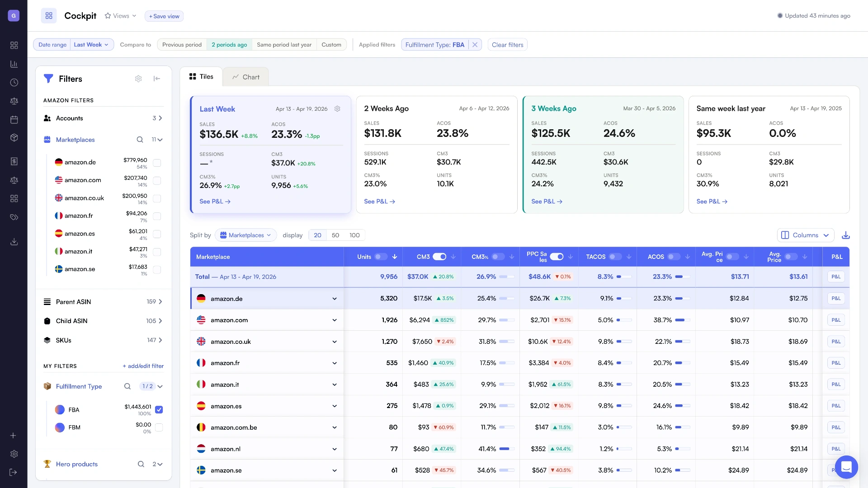Image resolution: width=868 pixels, height=488 pixels.
Task: Sort by Units column arrow
Action: 395,257
